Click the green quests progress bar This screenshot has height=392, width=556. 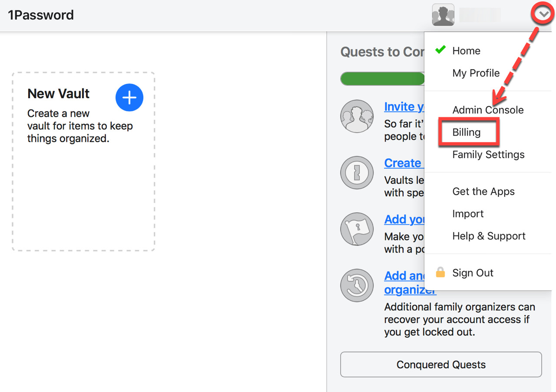point(382,79)
